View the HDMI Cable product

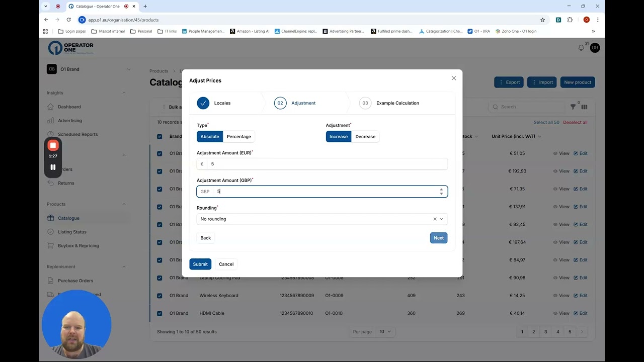pos(561,313)
